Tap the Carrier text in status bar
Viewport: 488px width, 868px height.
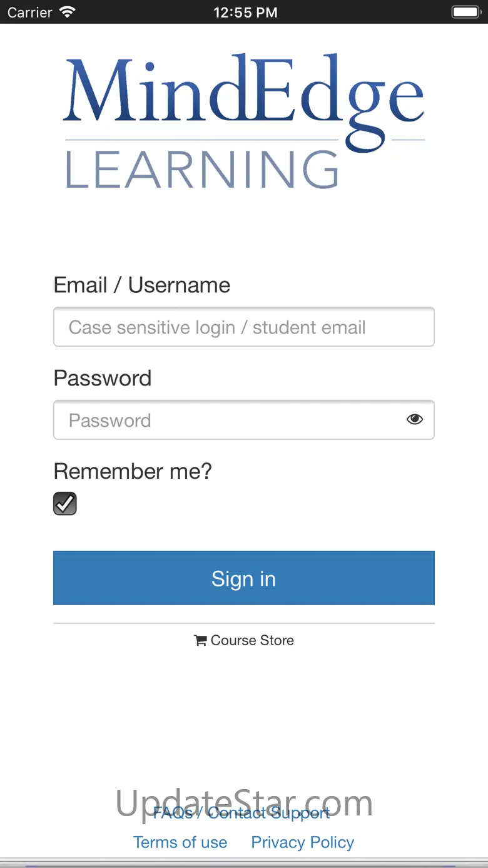30,12
